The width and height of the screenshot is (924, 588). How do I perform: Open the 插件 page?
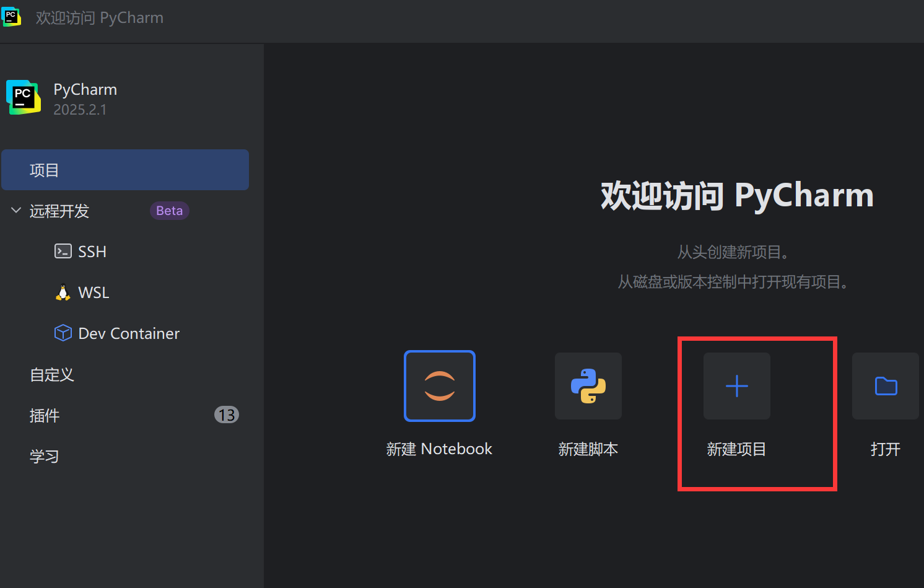pos(45,416)
